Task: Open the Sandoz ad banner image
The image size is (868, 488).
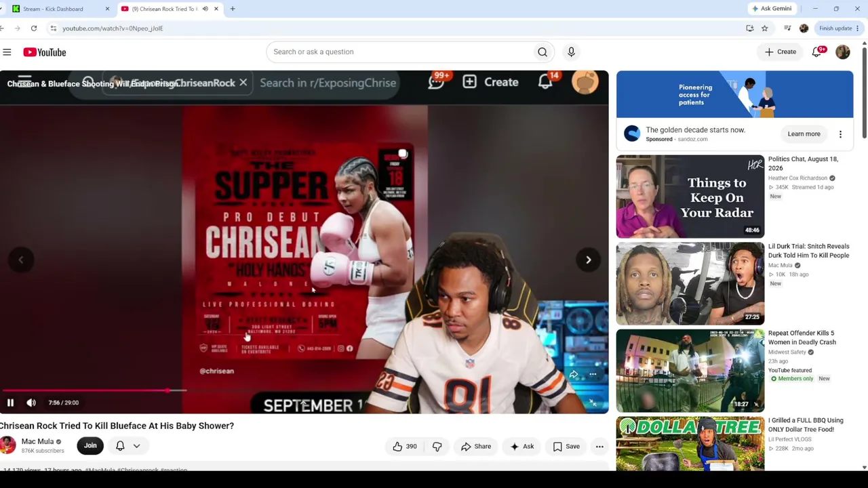Action: [x=734, y=94]
